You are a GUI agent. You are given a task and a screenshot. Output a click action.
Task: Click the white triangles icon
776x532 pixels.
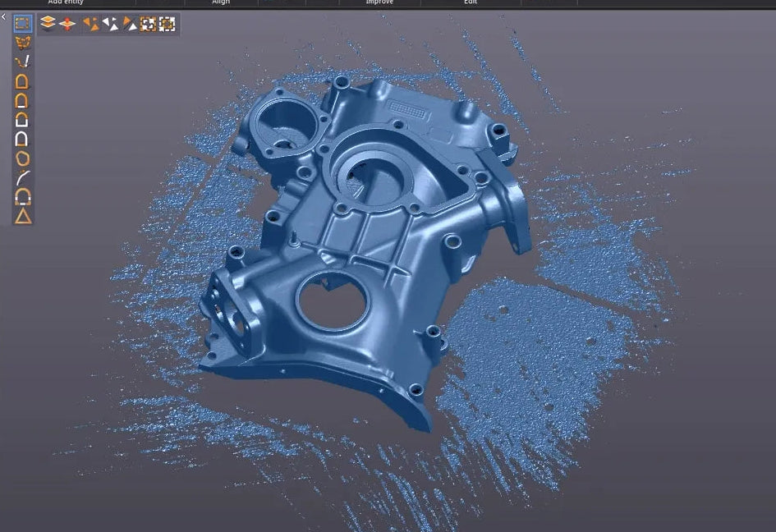tap(110, 24)
